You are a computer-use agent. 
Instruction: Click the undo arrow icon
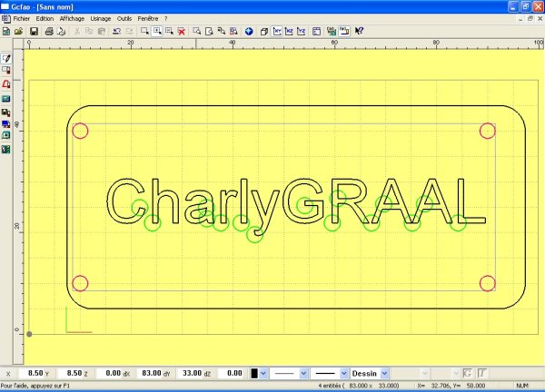click(x=116, y=32)
